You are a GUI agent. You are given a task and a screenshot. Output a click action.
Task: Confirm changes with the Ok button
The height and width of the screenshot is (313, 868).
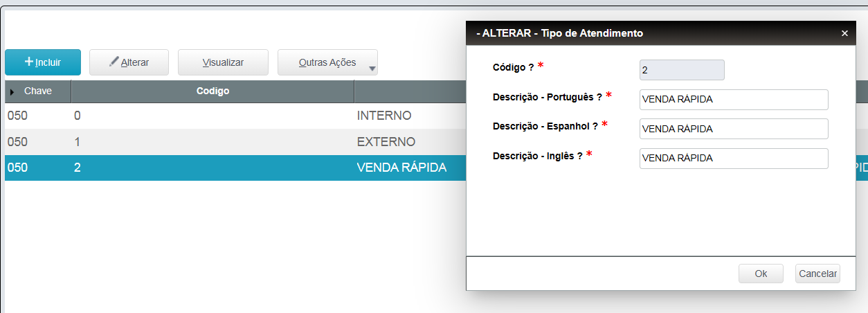pos(761,274)
